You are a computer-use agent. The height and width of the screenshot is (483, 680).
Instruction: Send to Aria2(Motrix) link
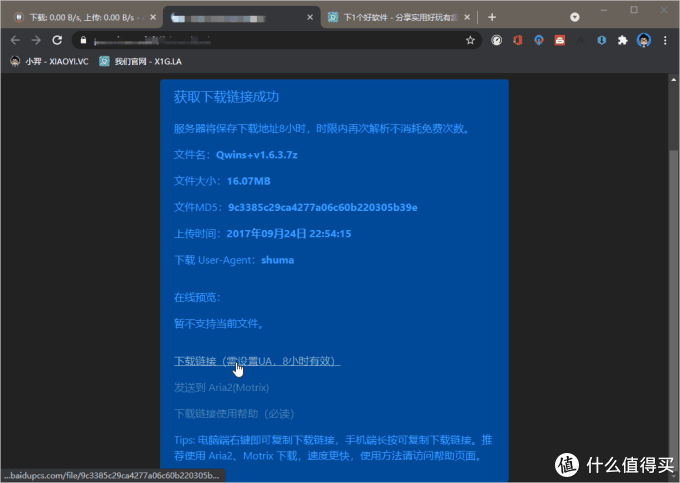click(221, 387)
